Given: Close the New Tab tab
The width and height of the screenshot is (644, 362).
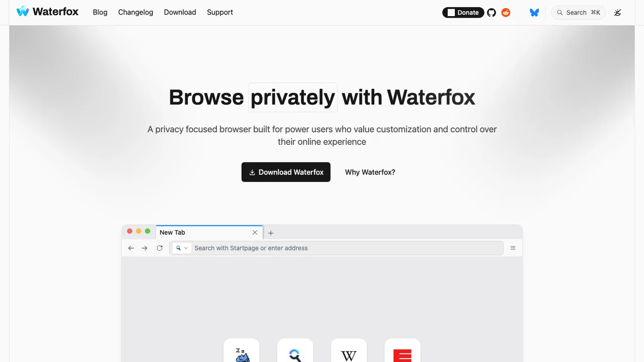Looking at the screenshot, I should point(255,232).
